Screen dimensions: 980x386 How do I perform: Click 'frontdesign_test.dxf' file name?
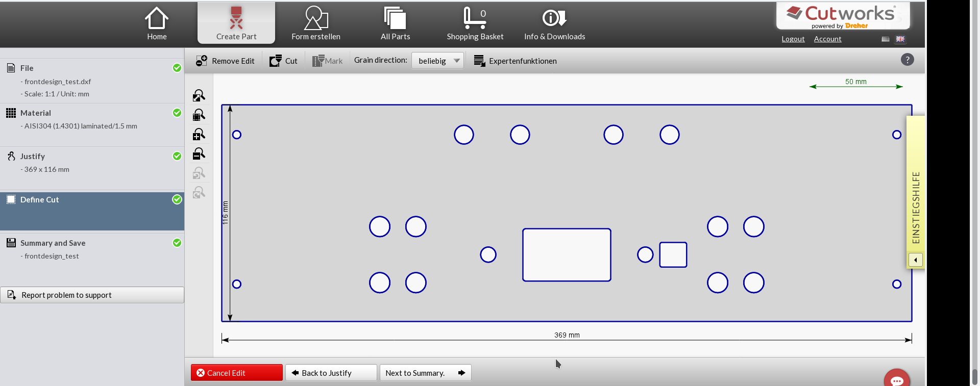pos(58,82)
